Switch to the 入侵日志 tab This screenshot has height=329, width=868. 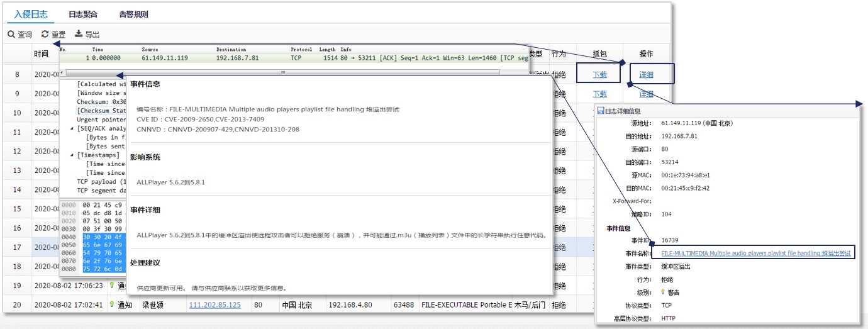30,14
